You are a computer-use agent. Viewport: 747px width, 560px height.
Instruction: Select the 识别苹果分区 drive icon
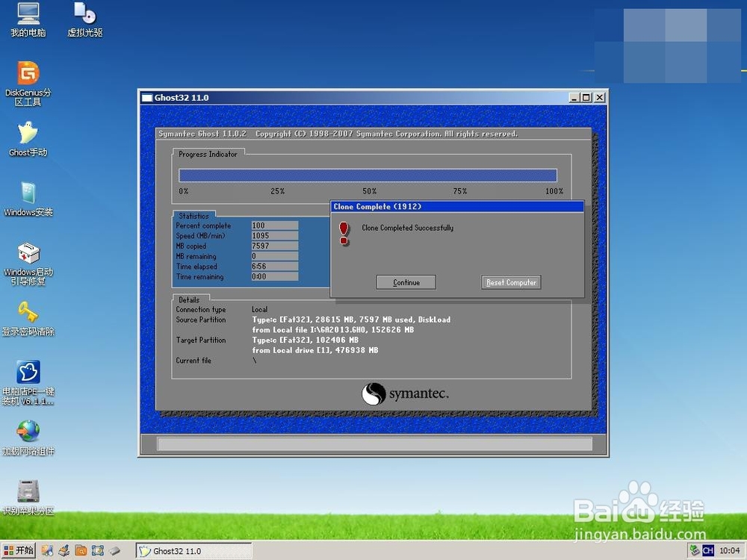(28, 497)
